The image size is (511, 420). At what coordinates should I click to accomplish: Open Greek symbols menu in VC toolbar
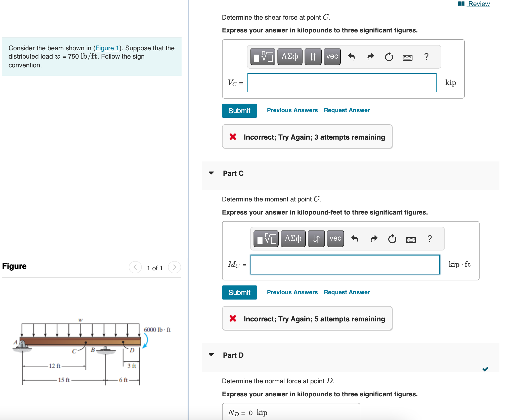290,57
